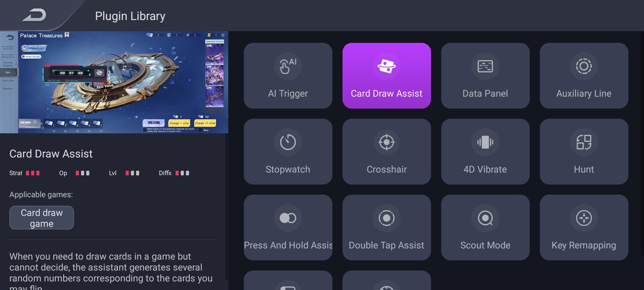Click the Strategy rating indicator bars
Viewport: 644px width, 290px height.
tap(33, 173)
